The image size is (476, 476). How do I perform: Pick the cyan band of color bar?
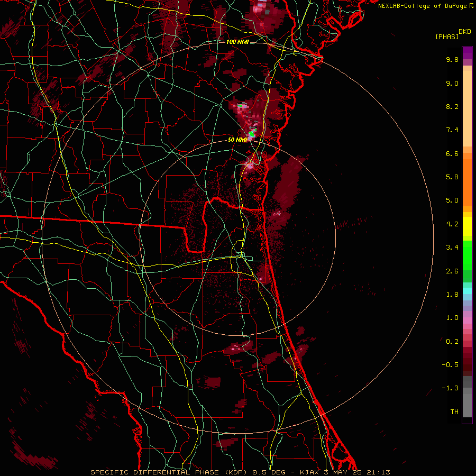pos(467,291)
